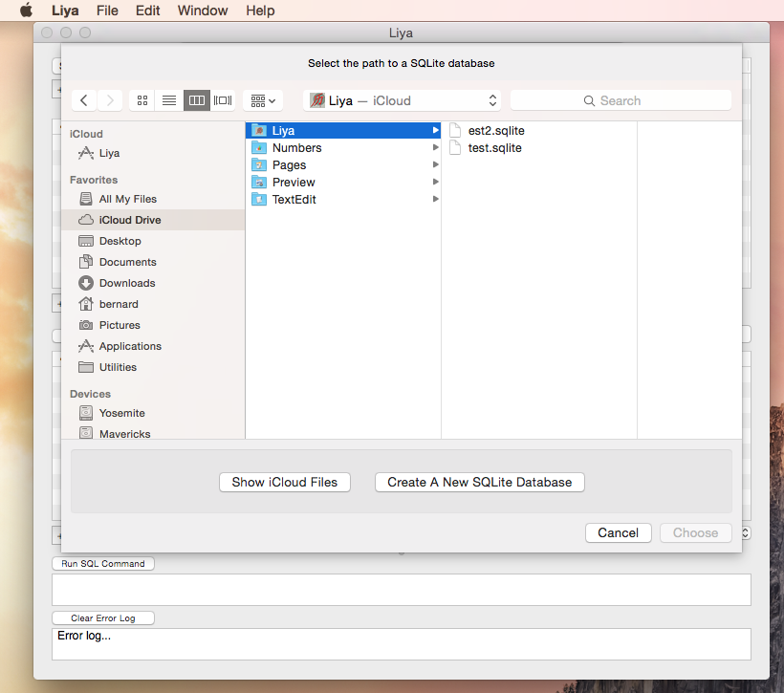Switch to icon view in the dialog toolbar
This screenshot has width=784, height=693.
(x=142, y=99)
